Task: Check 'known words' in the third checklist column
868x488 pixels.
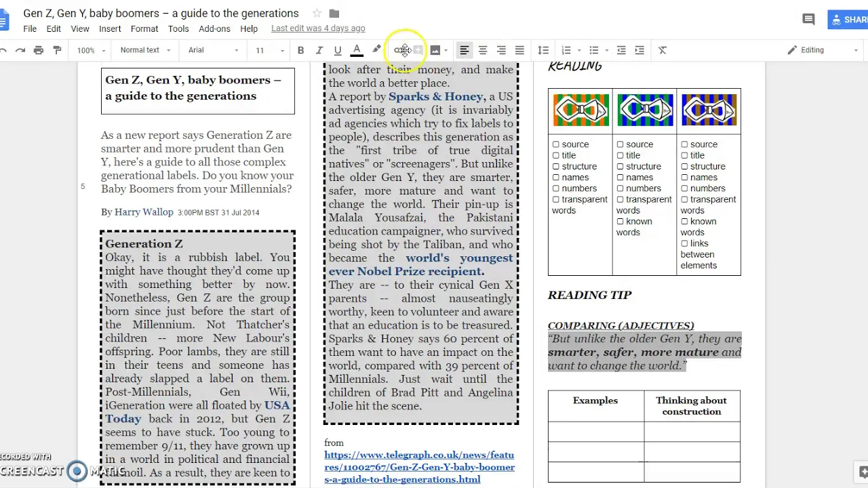Action: [x=684, y=222]
